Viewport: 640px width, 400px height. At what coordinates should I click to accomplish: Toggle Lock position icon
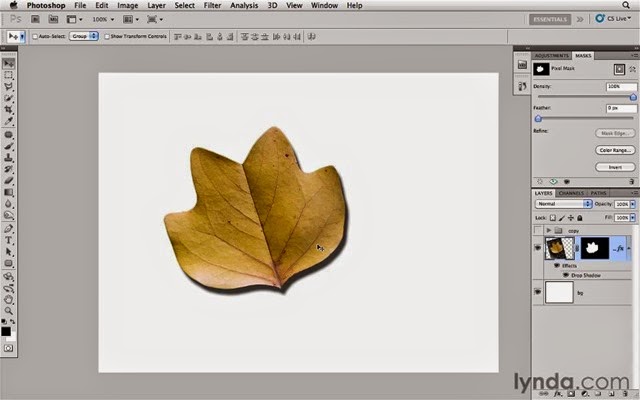coord(571,218)
